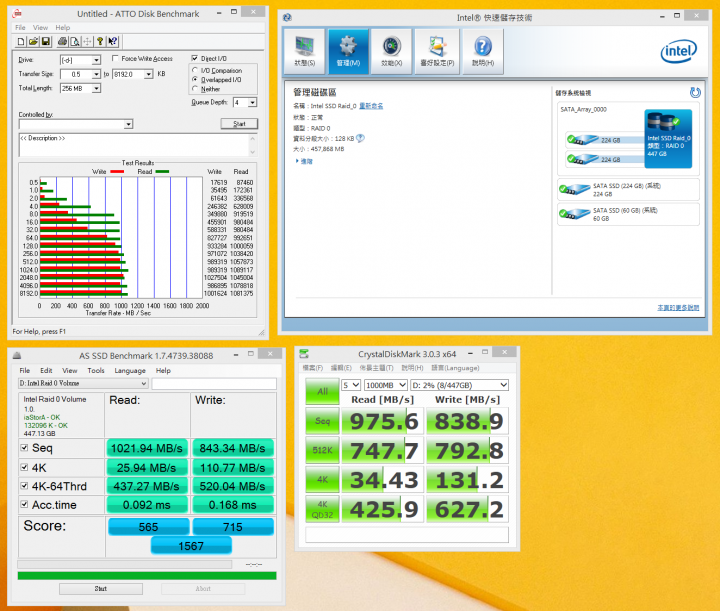Click the All button in CrystalDiskMark

322,391
